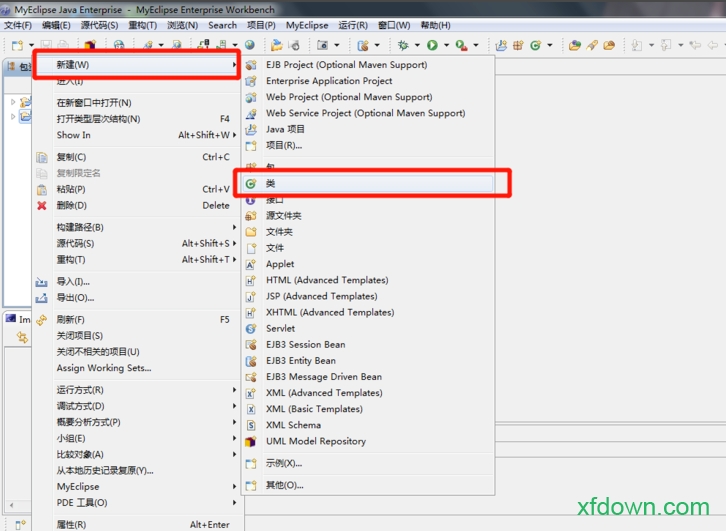Click the paste icon beside 粘贴(P)
Image resolution: width=726 pixels, height=531 pixels.
[x=42, y=190]
